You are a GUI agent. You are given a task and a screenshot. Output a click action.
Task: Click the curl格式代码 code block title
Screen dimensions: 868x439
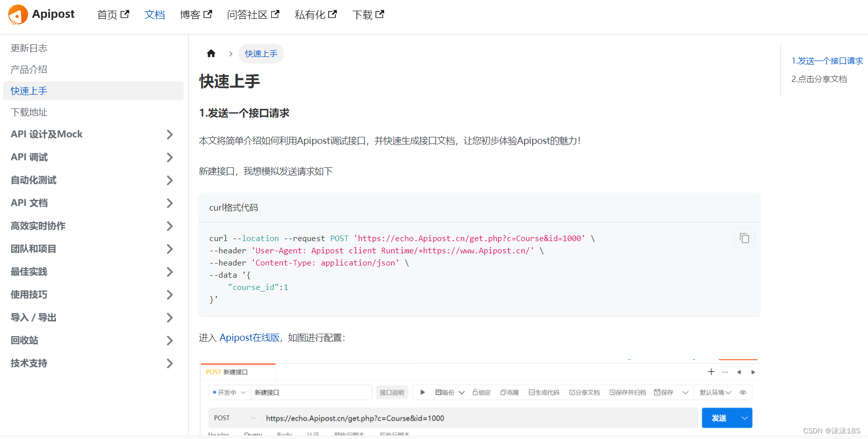tap(234, 208)
